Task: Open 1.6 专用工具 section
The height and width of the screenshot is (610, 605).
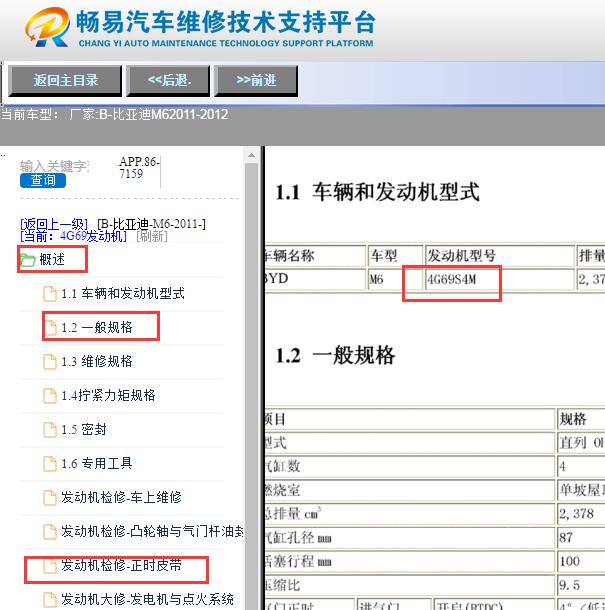Action: [96, 463]
